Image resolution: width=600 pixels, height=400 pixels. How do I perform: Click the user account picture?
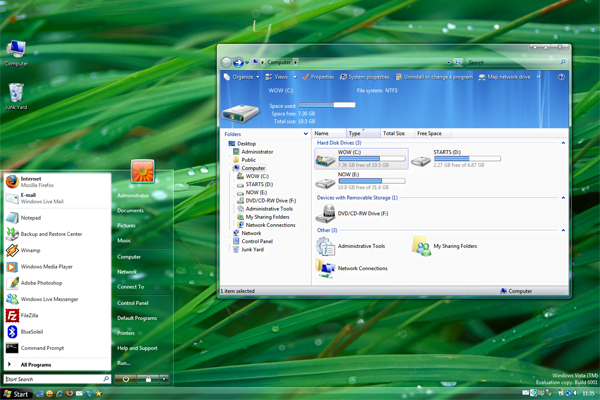142,171
